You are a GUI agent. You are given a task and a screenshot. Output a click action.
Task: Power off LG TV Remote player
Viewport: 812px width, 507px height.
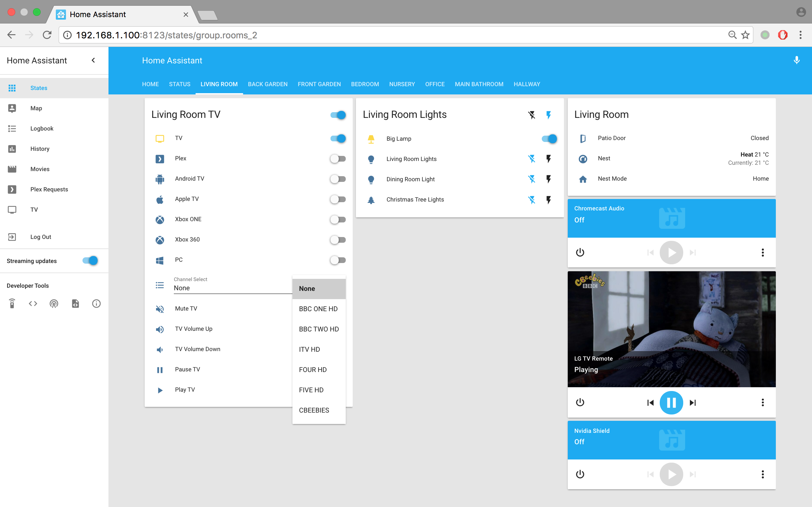(580, 402)
